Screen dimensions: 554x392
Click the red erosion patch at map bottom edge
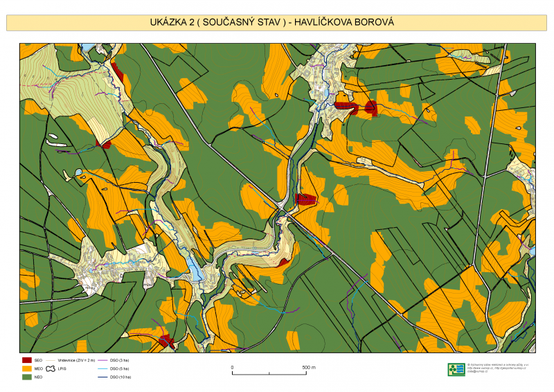[165, 341]
